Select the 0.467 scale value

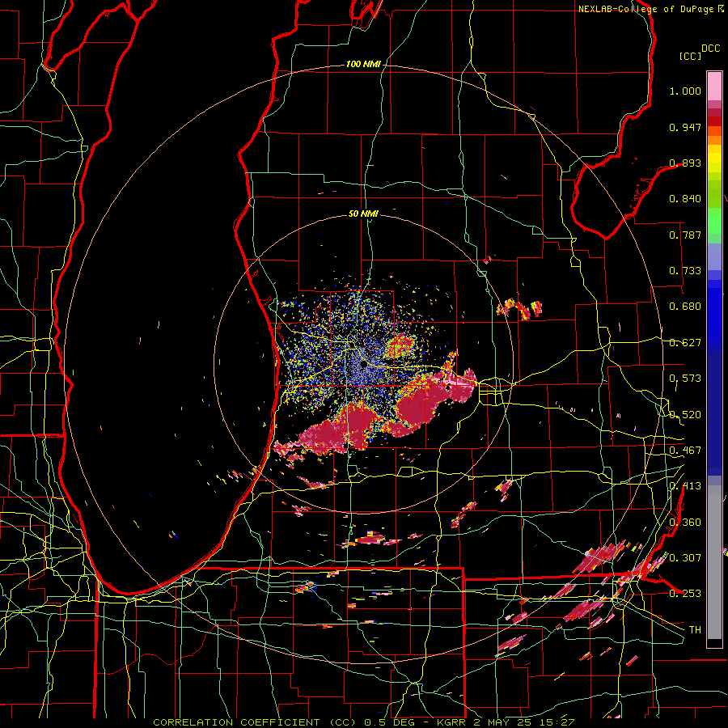click(685, 451)
